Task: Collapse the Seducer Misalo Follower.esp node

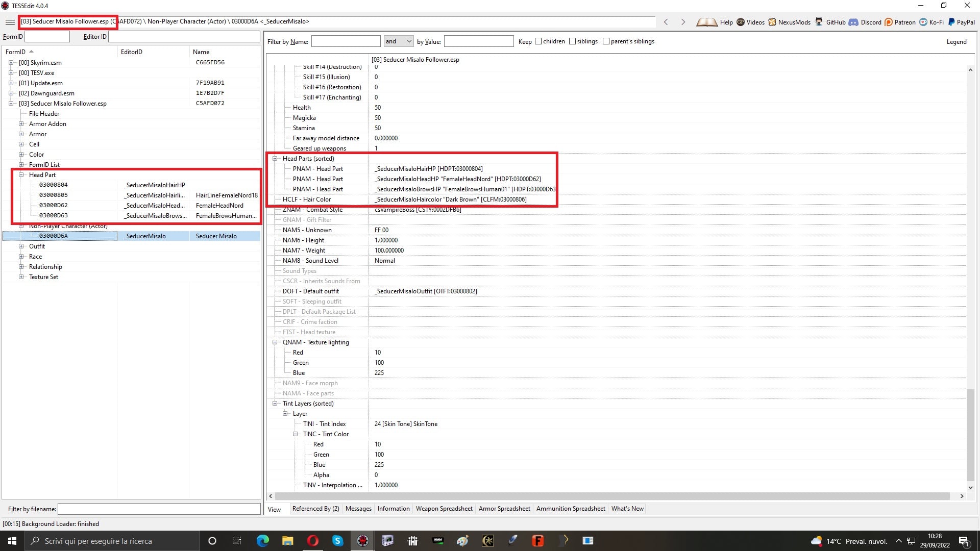Action: pyautogui.click(x=11, y=104)
